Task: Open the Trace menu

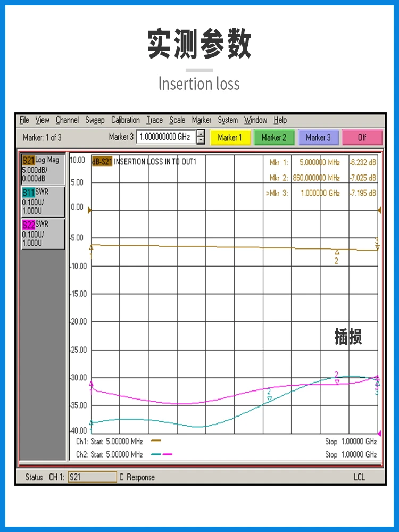Action: pos(154,120)
